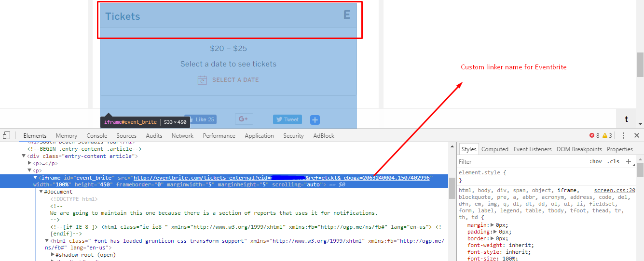
Task: Collapse the open <p> node above iframe
Action: pyautogui.click(x=30, y=170)
